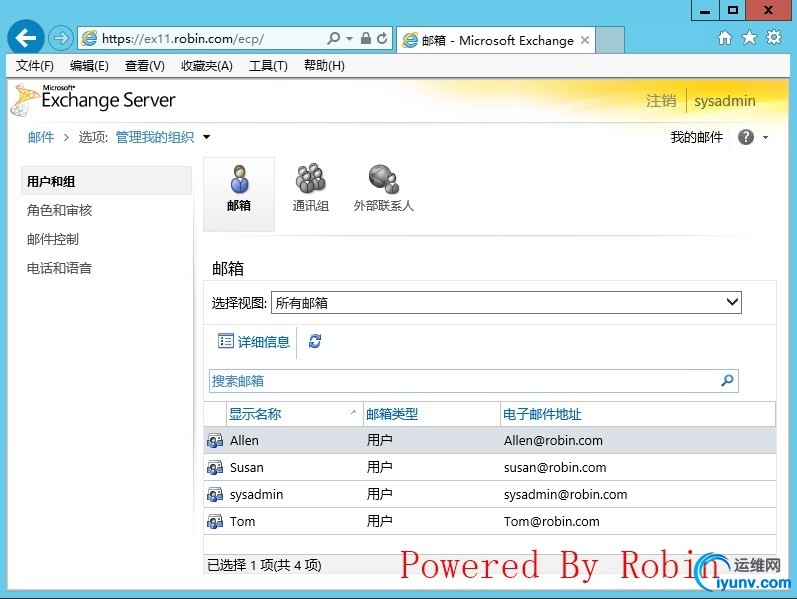
Task: Click the search magnifier in address bar
Action: tap(333, 38)
